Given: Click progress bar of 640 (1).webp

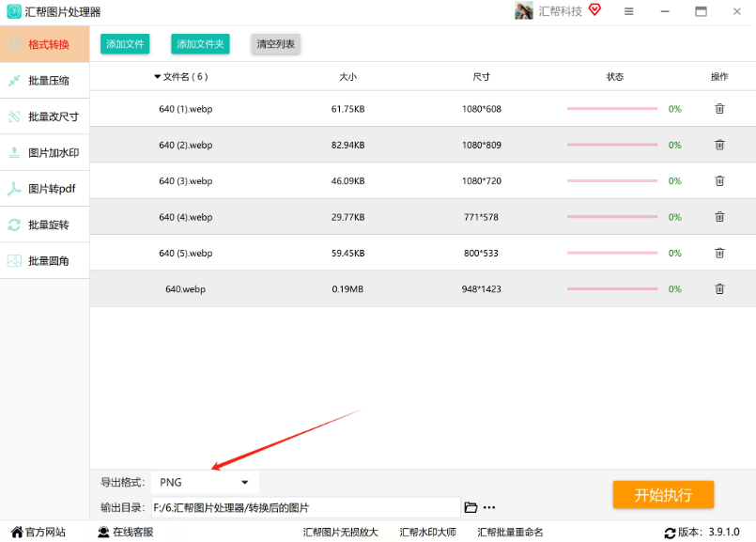Looking at the screenshot, I should tap(612, 109).
